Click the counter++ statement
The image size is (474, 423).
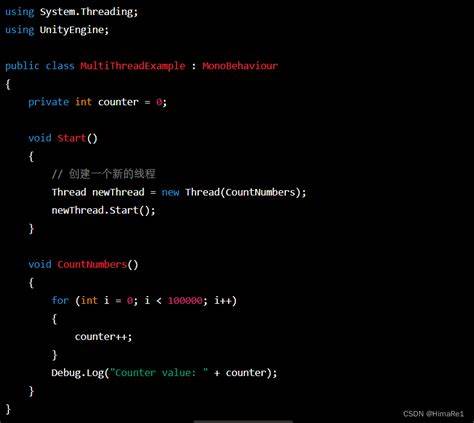[103, 337]
